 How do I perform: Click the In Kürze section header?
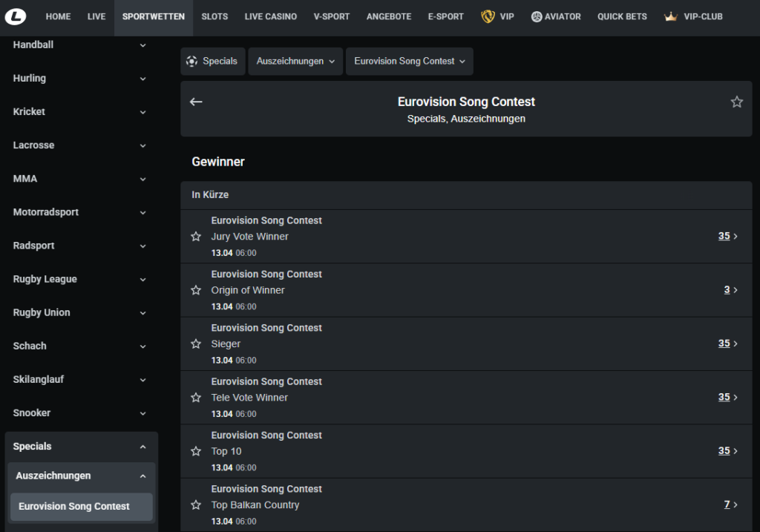pos(466,195)
